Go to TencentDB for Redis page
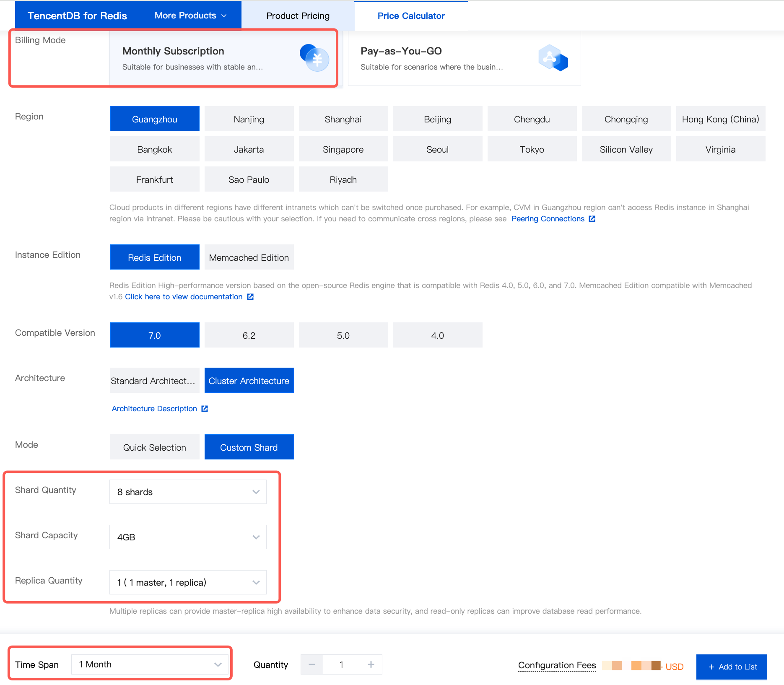 pos(77,16)
